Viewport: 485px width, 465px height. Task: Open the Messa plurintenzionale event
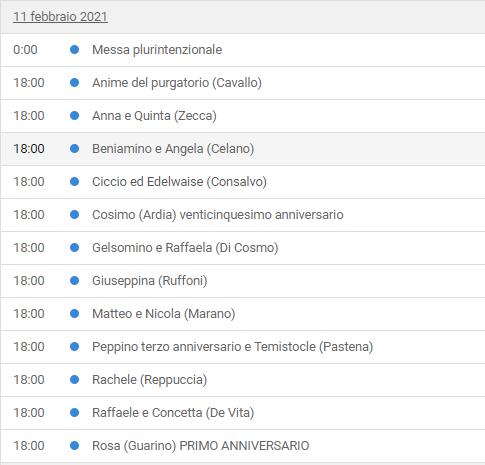point(157,50)
